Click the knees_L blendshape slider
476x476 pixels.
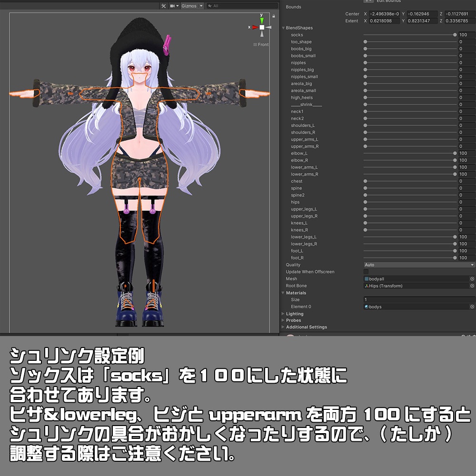[x=410, y=223]
